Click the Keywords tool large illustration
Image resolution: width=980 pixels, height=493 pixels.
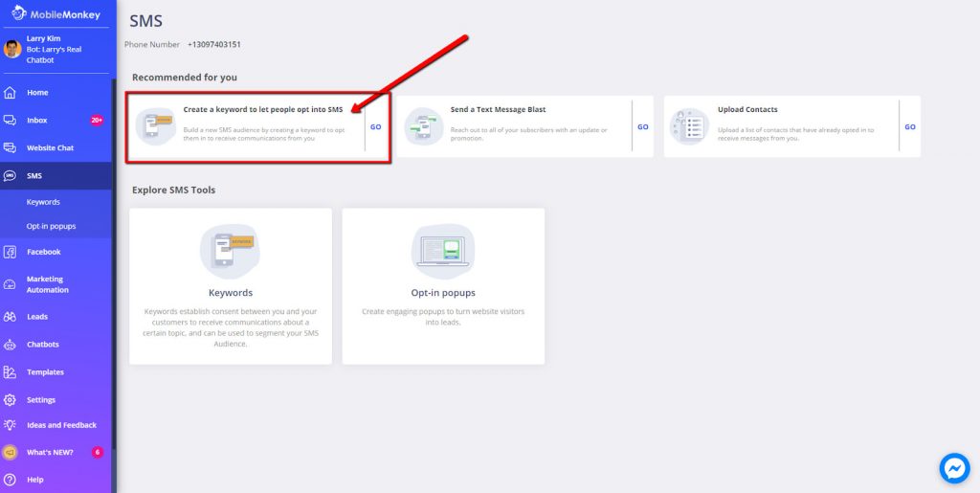coord(230,251)
